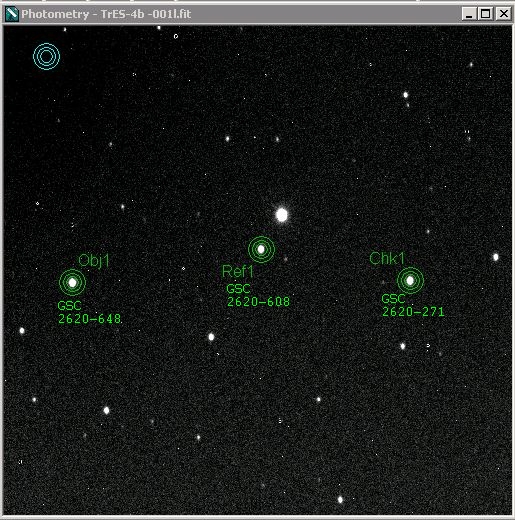
Task: Click the Chk1 label text
Action: click(387, 258)
